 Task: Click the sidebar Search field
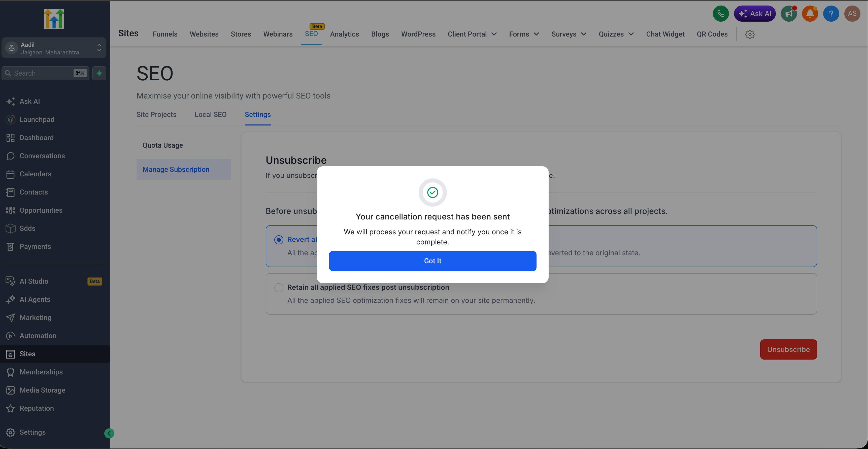pyautogui.click(x=46, y=73)
